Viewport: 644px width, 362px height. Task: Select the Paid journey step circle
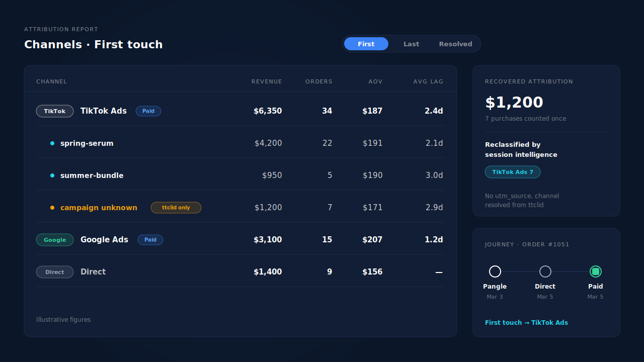click(596, 271)
